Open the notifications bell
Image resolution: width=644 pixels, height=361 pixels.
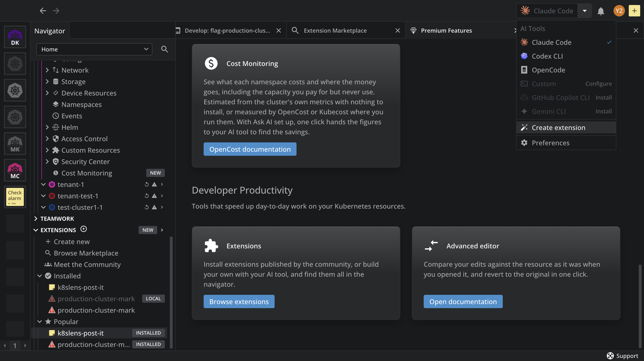pos(600,11)
